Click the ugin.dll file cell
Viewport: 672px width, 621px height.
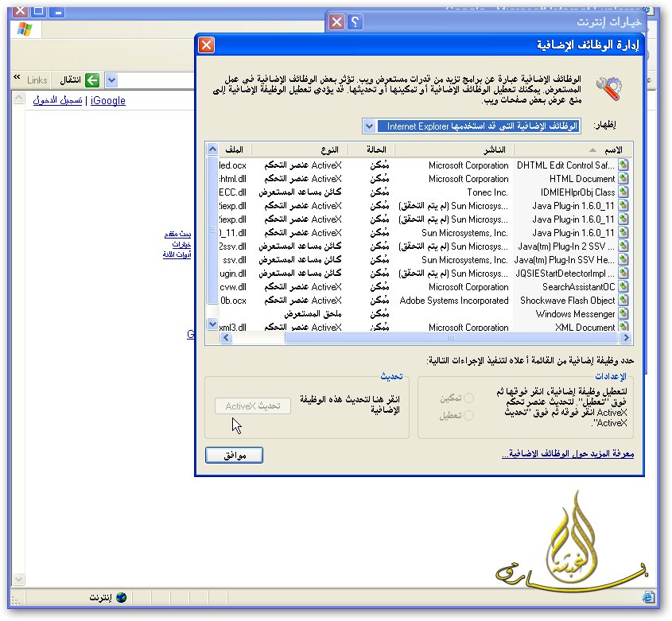coord(233,274)
